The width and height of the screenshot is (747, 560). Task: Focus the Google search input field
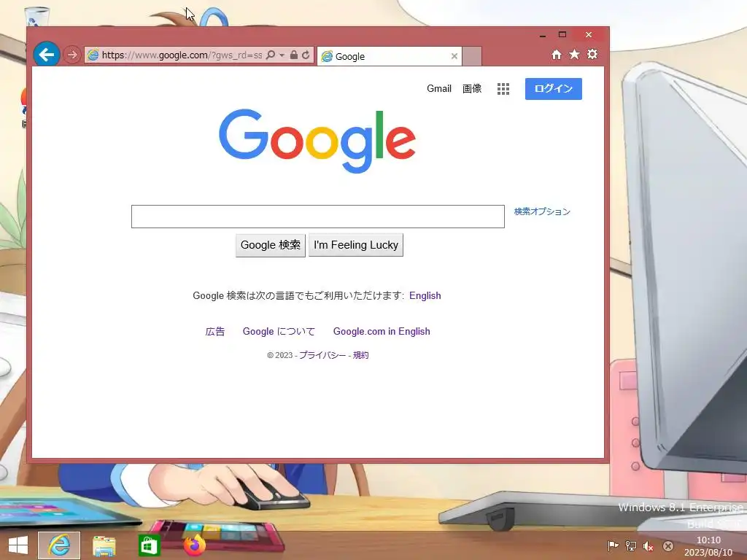click(318, 217)
